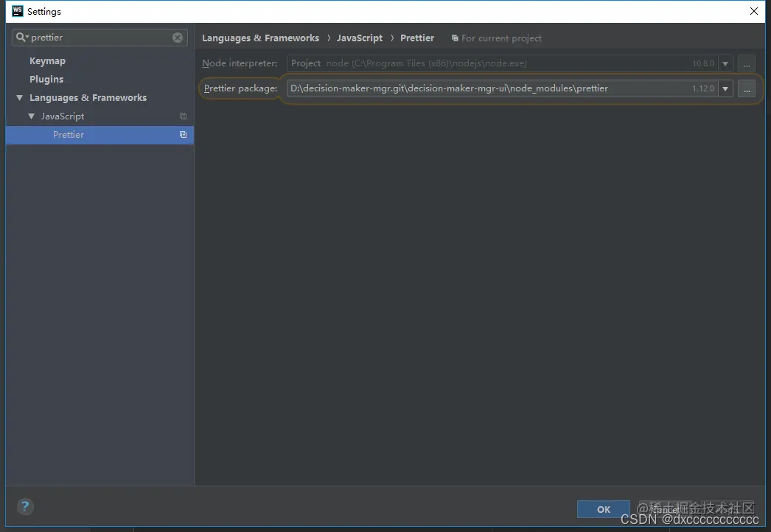Browse for Prettier package with ellipsis button
Screen dimensions: 771x532
[x=747, y=89]
